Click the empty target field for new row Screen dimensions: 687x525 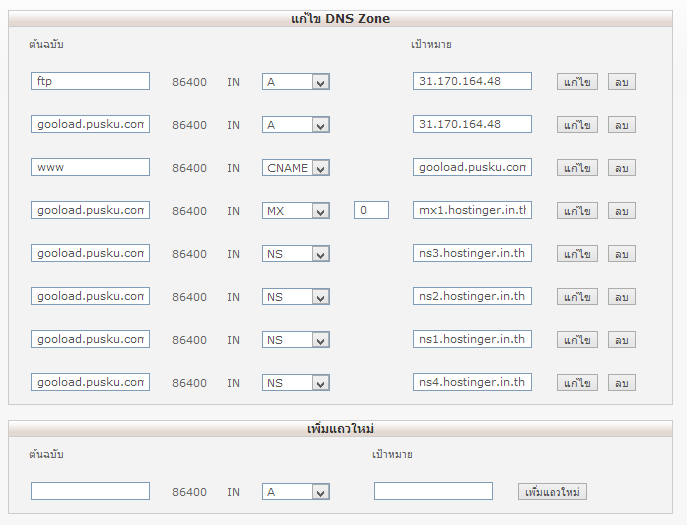tap(433, 491)
